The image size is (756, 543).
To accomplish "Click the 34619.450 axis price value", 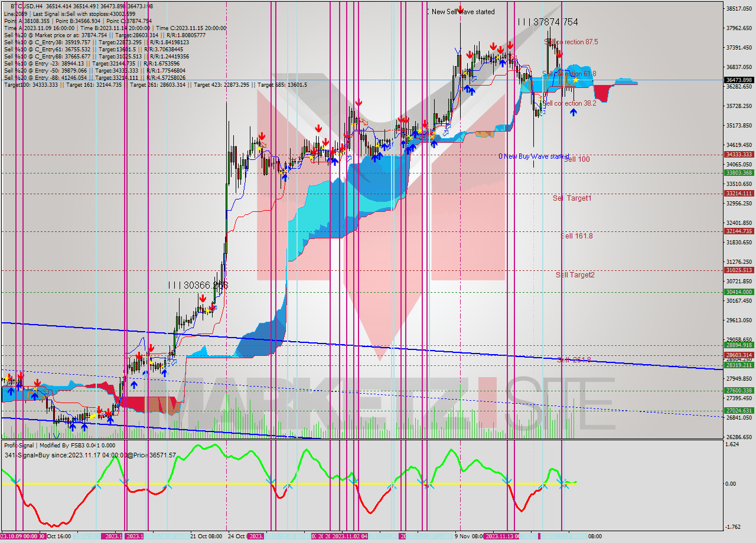I will (739, 145).
